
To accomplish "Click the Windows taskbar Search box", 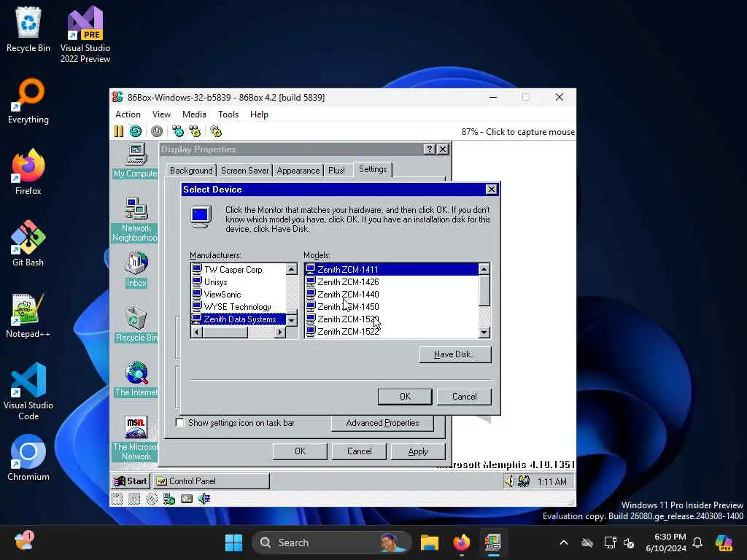I will pos(331,542).
